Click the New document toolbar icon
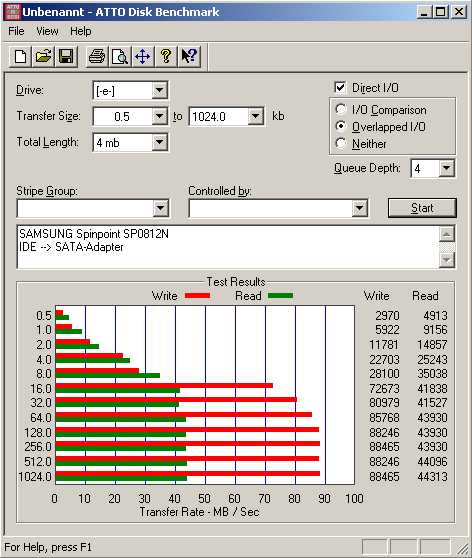Image resolution: width=472 pixels, height=558 pixels. click(20, 56)
